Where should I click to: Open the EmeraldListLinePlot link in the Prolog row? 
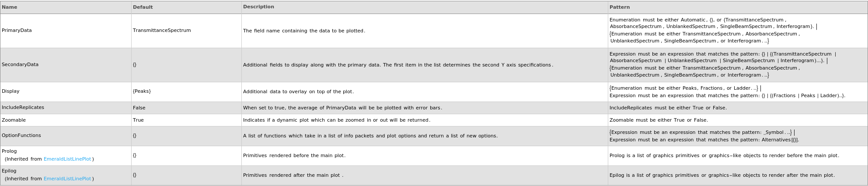click(67, 159)
